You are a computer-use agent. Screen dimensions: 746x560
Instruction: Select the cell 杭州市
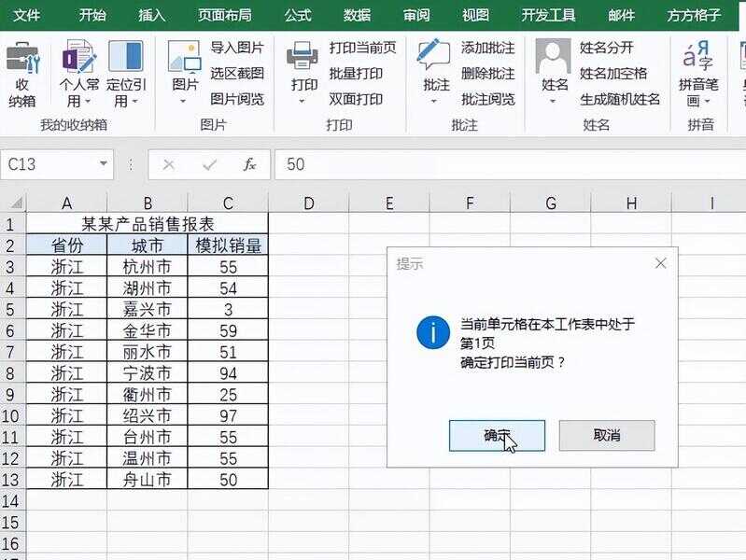click(148, 266)
